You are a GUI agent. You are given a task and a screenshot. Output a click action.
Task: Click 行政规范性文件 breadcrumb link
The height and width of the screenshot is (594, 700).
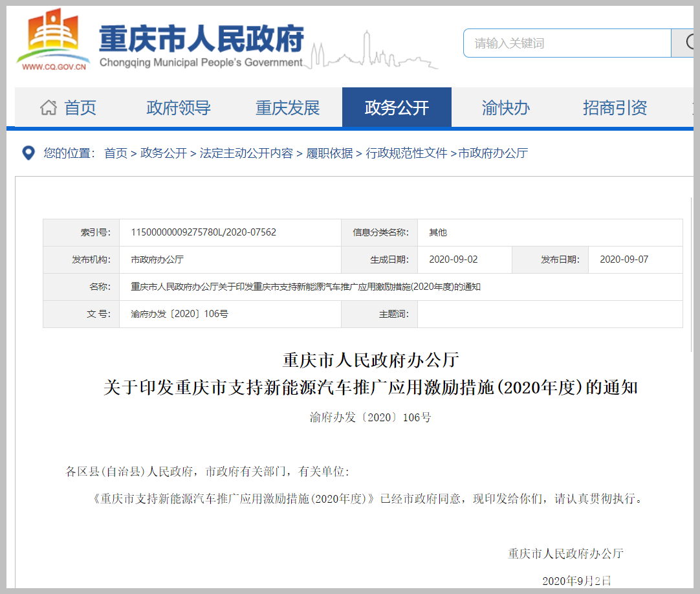coord(406,153)
